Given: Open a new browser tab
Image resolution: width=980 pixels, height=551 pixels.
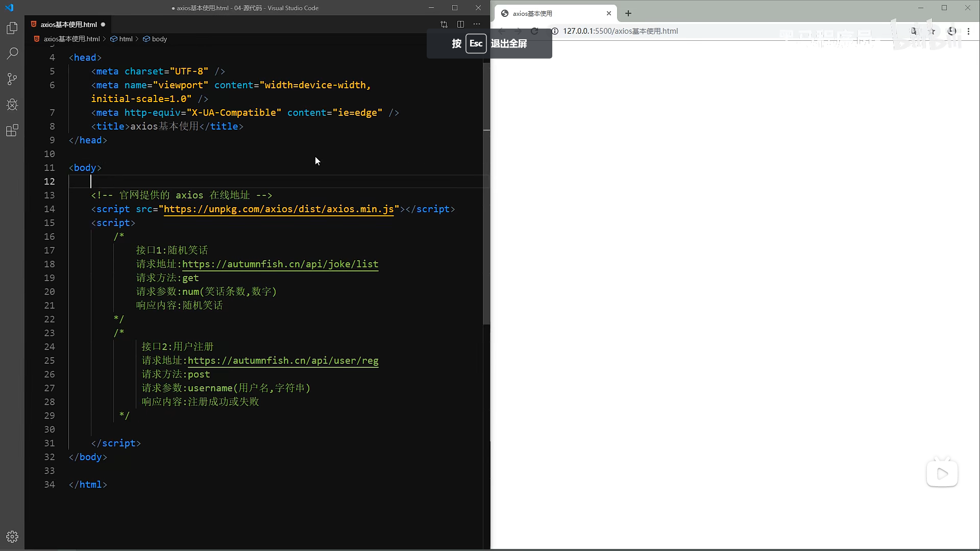Looking at the screenshot, I should (628, 14).
